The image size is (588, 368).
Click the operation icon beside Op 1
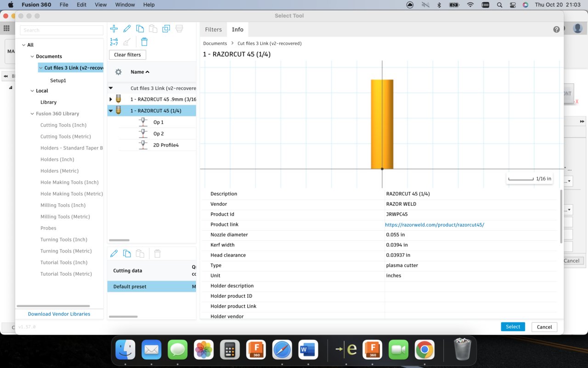(x=143, y=122)
